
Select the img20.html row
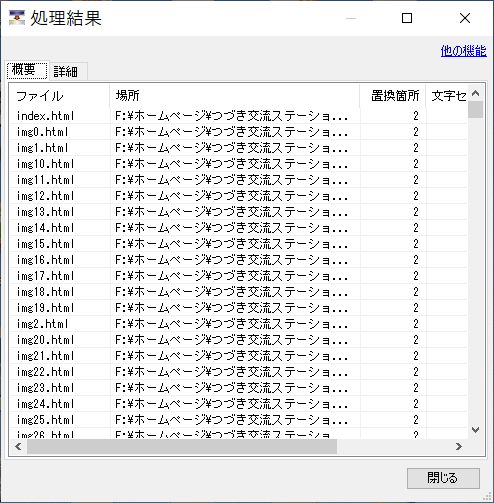(238, 340)
